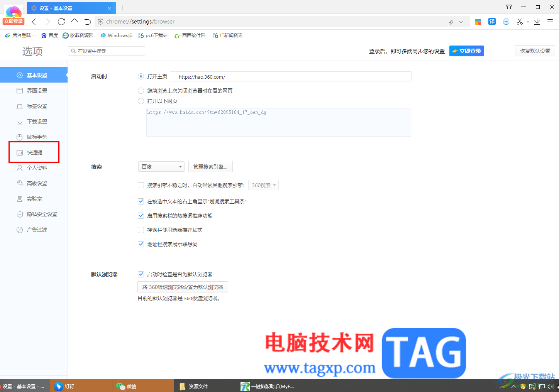Viewport: 559px width, 392px height.
Task: Open 快捷键 settings in sidebar
Action: [34, 152]
